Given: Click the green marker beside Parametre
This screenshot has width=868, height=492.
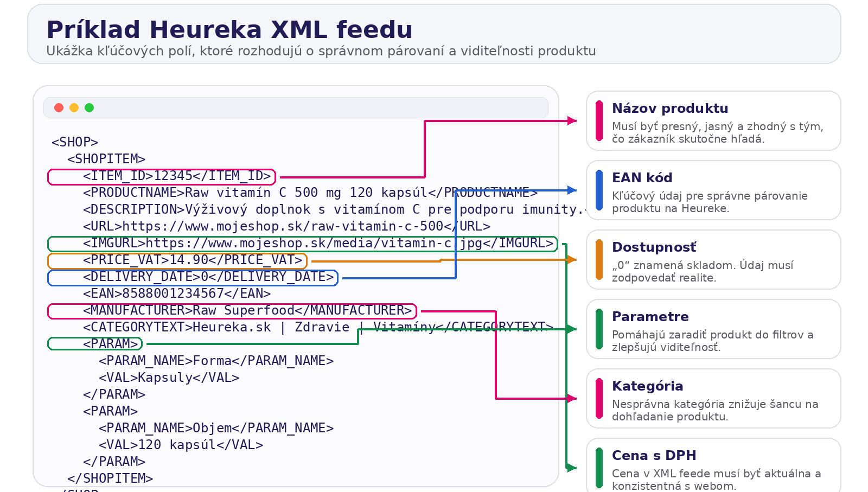Looking at the screenshot, I should [x=599, y=329].
